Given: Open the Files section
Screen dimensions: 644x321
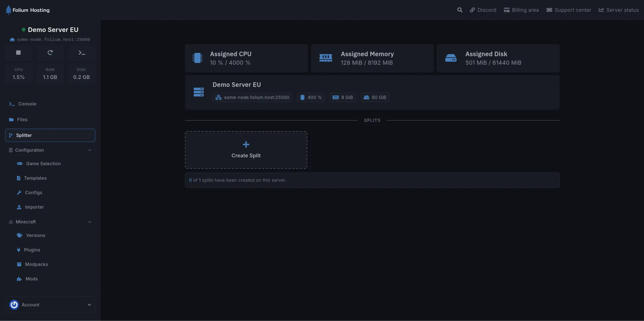Looking at the screenshot, I should coord(22,120).
